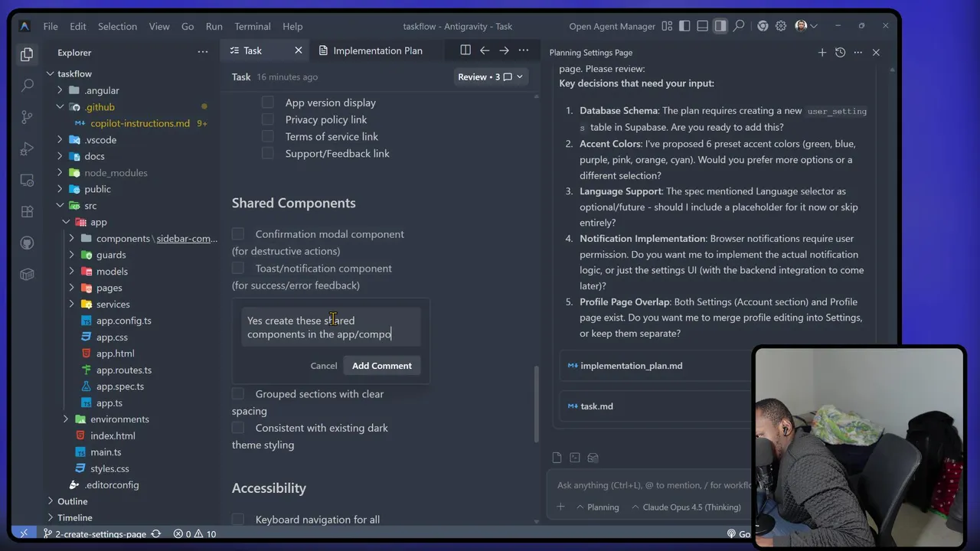This screenshot has height=551, width=980.
Task: Open the Explorer view in activity bar
Action: pyautogui.click(x=27, y=54)
